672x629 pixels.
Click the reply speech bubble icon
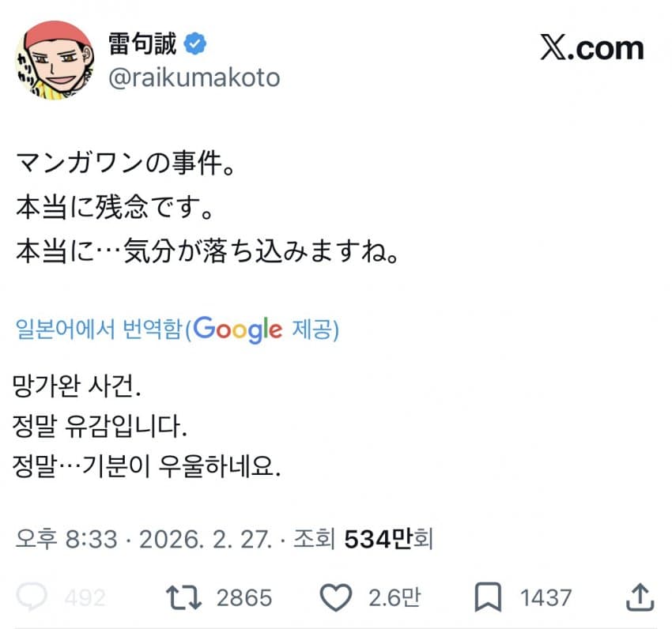pyautogui.click(x=32, y=597)
